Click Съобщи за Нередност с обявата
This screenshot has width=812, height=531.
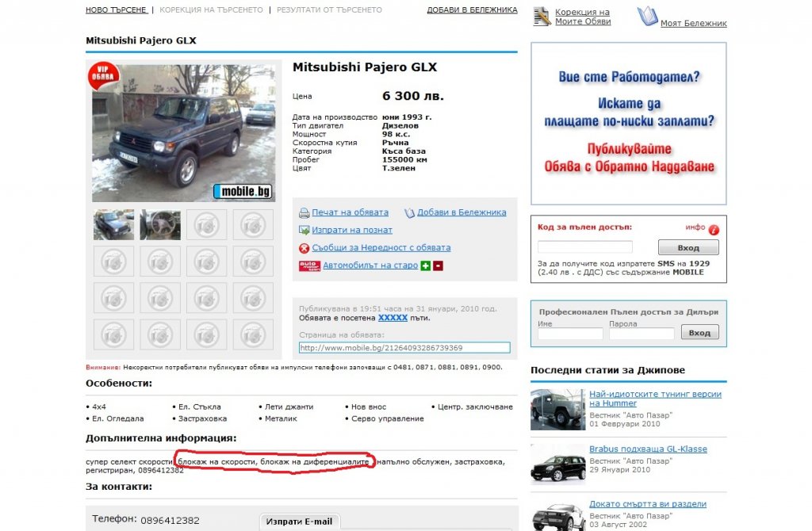coord(381,247)
